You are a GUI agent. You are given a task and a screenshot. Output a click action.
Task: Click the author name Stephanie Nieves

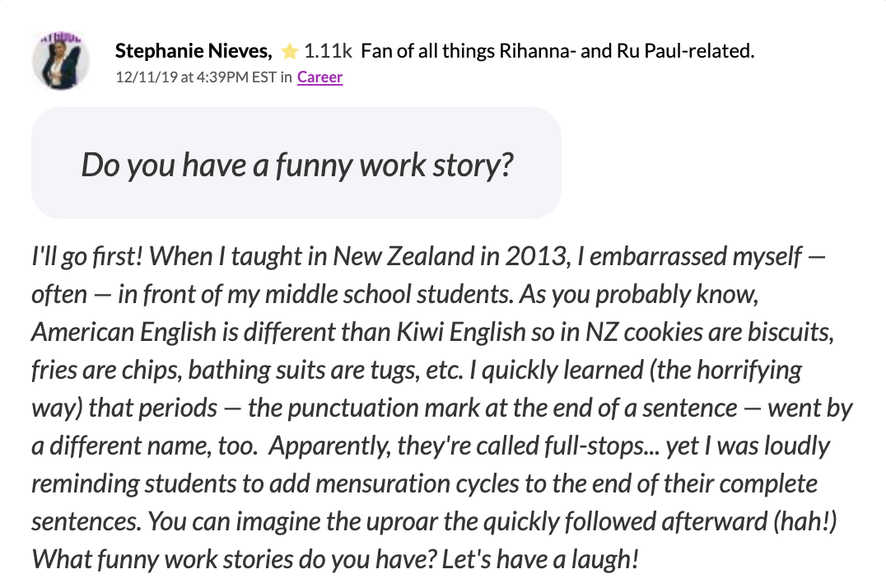pos(194,51)
